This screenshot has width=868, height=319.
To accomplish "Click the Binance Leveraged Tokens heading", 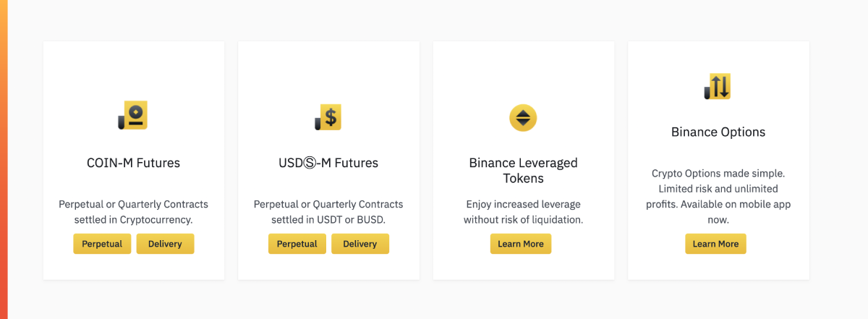I will click(524, 170).
